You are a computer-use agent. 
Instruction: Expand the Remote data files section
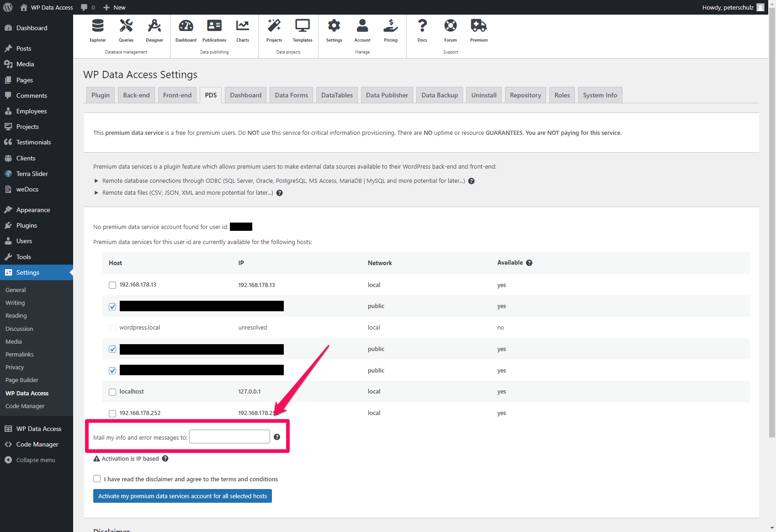pos(96,192)
